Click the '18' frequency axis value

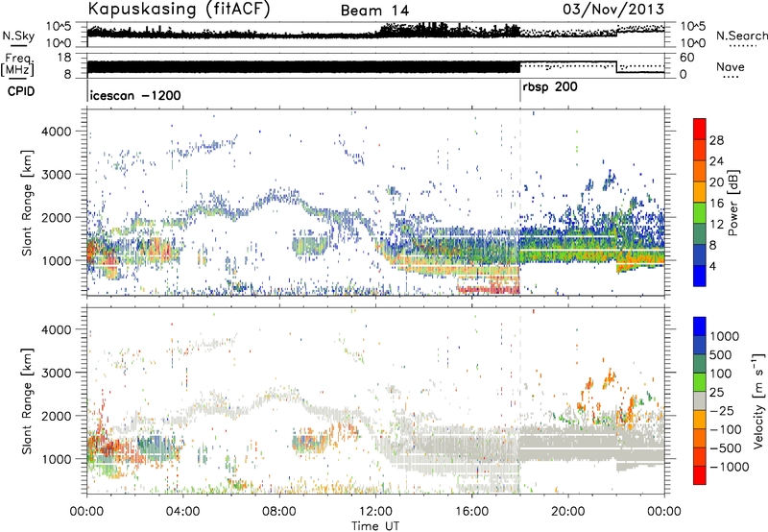63,58
